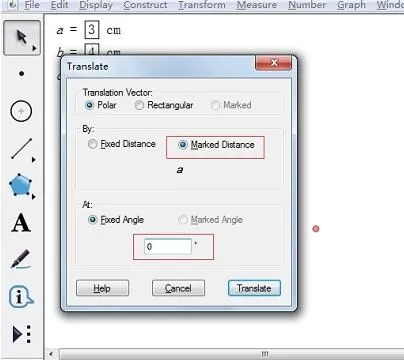
Task: Select the Point tool
Action: [22, 74]
